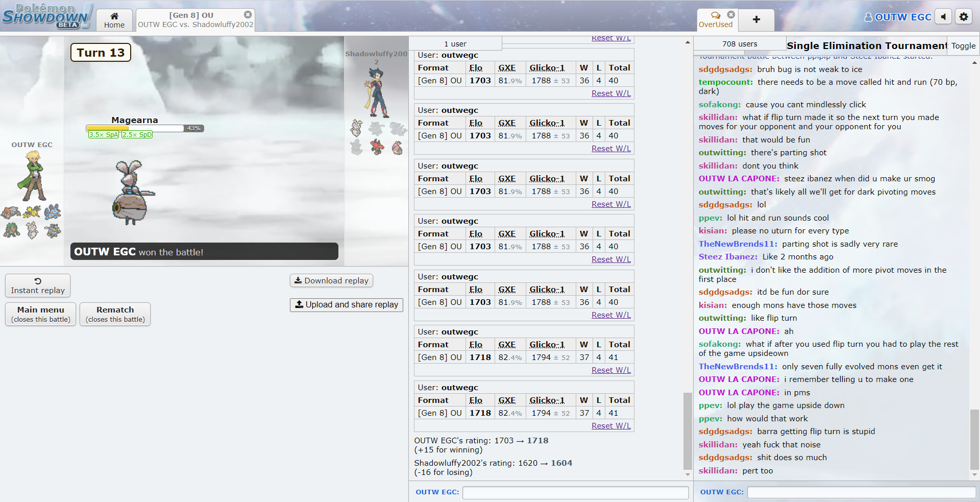
Task: Click the opponent's first team icon, top row
Action: 356,128
